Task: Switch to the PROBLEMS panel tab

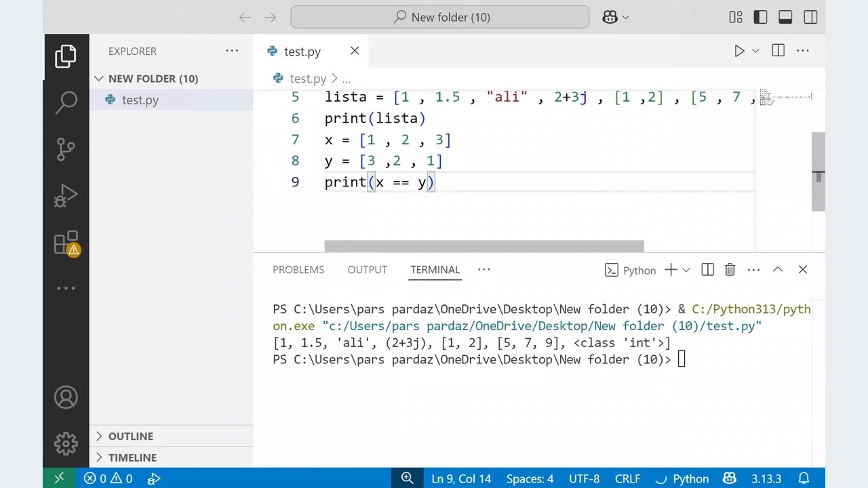Action: pyautogui.click(x=298, y=270)
